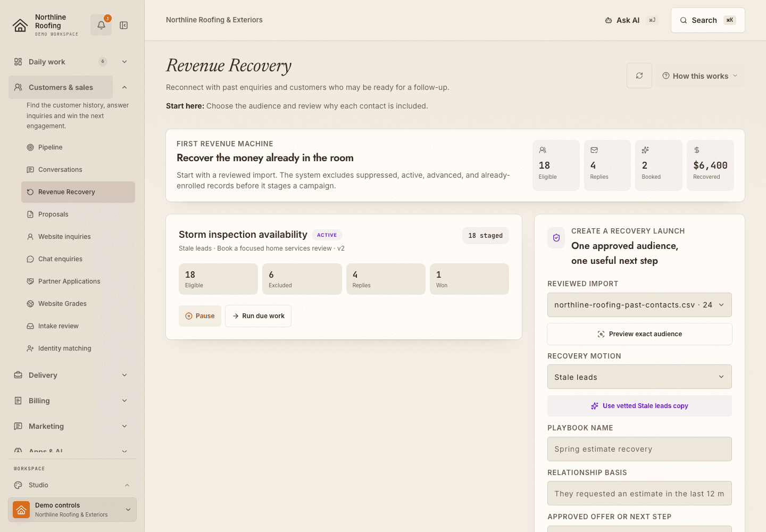This screenshot has width=766, height=532.
Task: Open the How this works dropdown
Action: pos(700,76)
